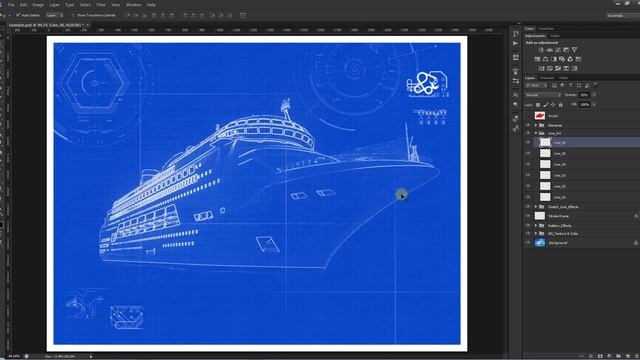The width and height of the screenshot is (640, 360).
Task: Add a Curves adjustment layer
Action: click(x=558, y=50)
